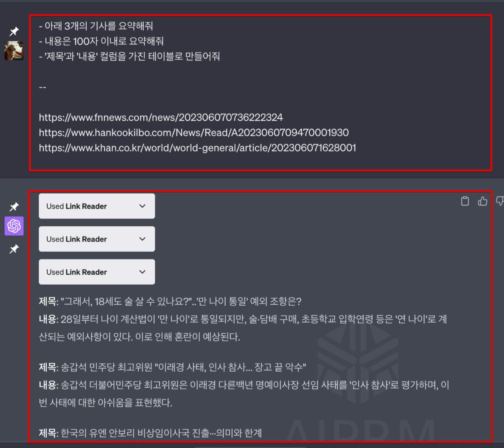
Task: Pin the user prompt message
Action: click(14, 31)
